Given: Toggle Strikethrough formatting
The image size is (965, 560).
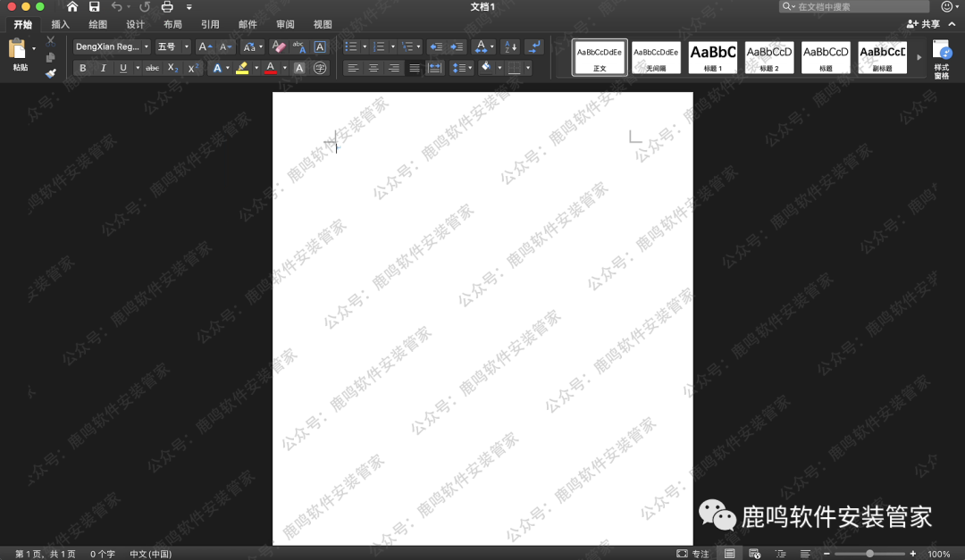Looking at the screenshot, I should 152,68.
